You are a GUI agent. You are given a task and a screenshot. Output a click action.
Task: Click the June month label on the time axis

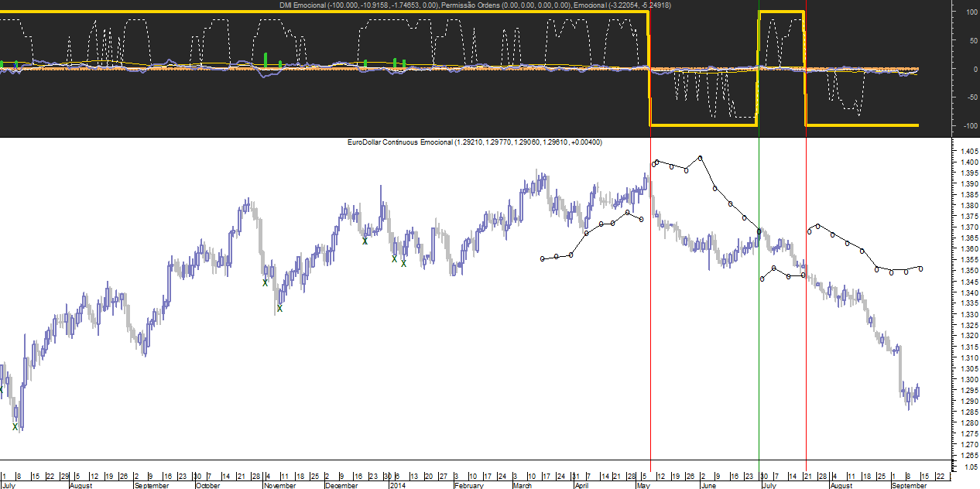coord(708,486)
